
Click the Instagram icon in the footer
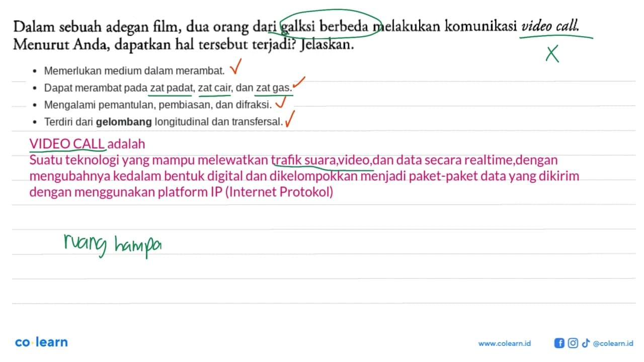[573, 343]
